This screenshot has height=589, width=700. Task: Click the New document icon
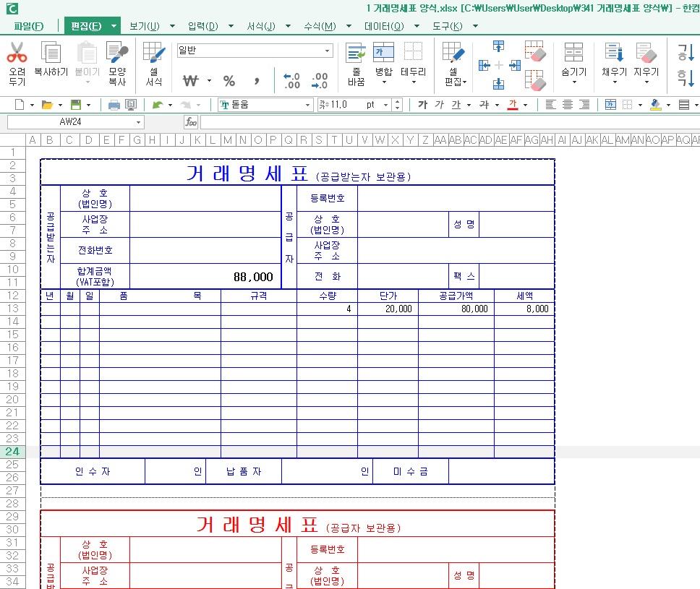(x=20, y=105)
